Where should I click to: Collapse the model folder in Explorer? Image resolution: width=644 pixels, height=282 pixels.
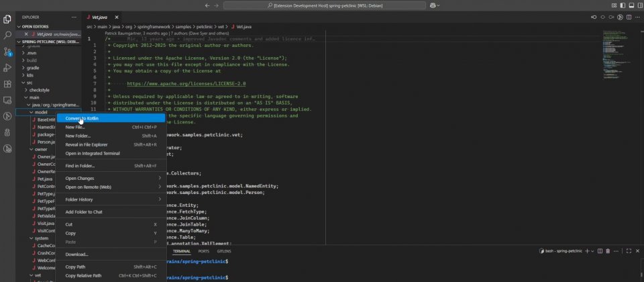tap(40, 112)
